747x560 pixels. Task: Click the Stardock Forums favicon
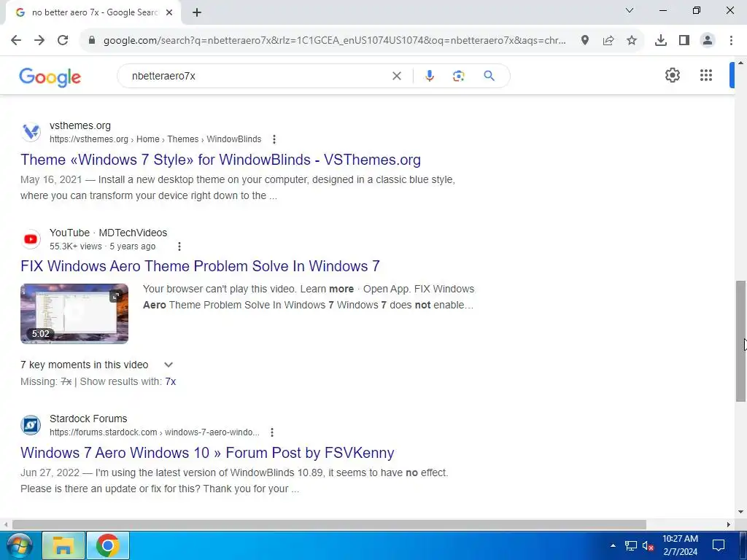tap(31, 425)
